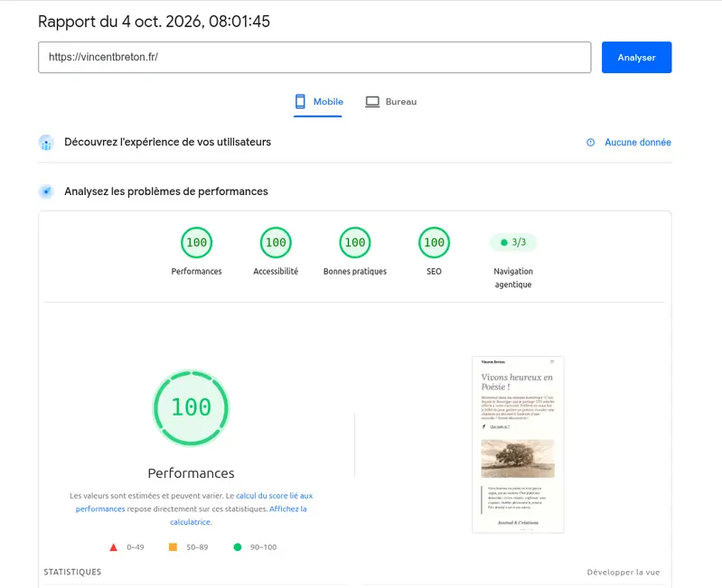Click the SEO label
The height and width of the screenshot is (588, 722).
coord(435,272)
